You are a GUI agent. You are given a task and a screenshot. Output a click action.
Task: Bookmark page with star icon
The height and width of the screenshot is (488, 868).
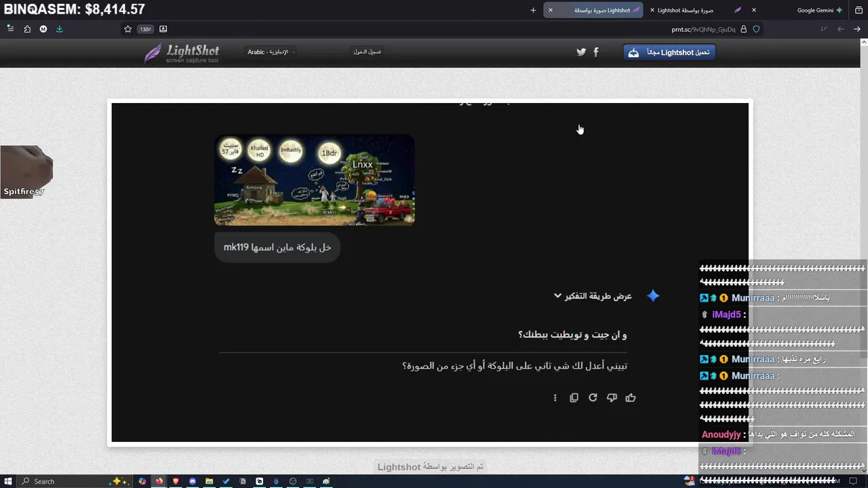[127, 29]
